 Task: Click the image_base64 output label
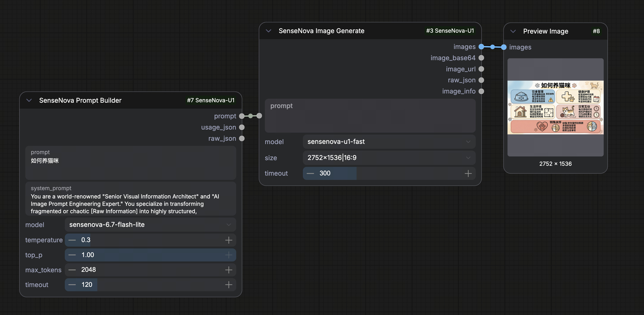pos(453,58)
